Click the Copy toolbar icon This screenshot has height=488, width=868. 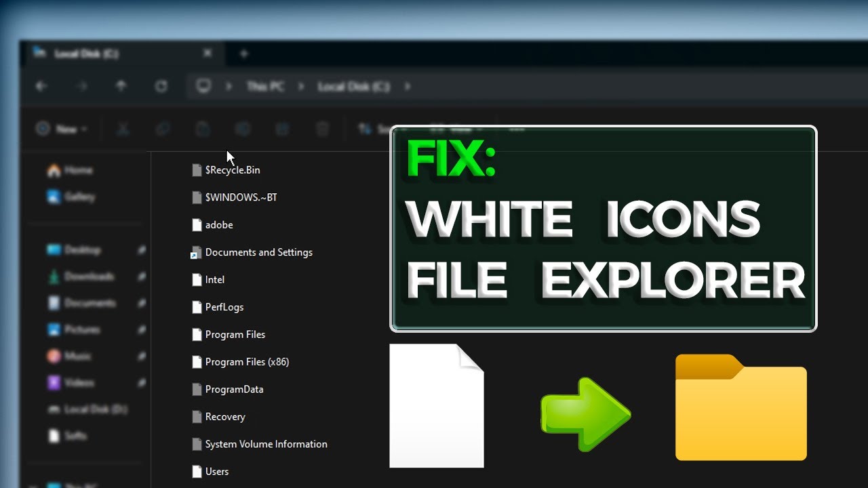tap(163, 128)
